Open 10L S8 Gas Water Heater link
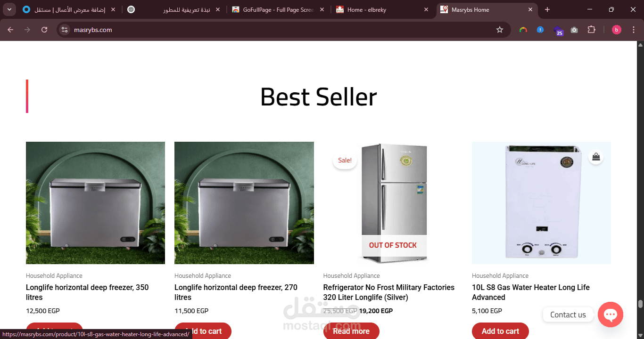This screenshot has width=644, height=339. [531, 292]
